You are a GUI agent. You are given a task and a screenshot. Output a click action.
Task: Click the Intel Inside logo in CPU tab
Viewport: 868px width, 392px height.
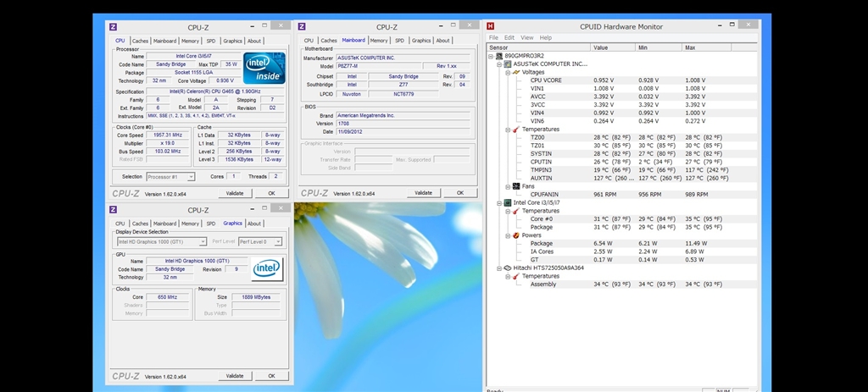pos(264,68)
